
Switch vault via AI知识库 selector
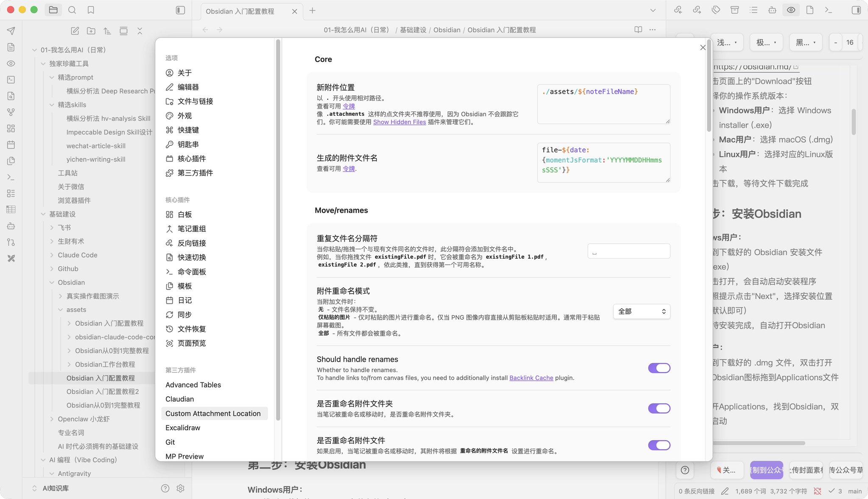[51, 488]
